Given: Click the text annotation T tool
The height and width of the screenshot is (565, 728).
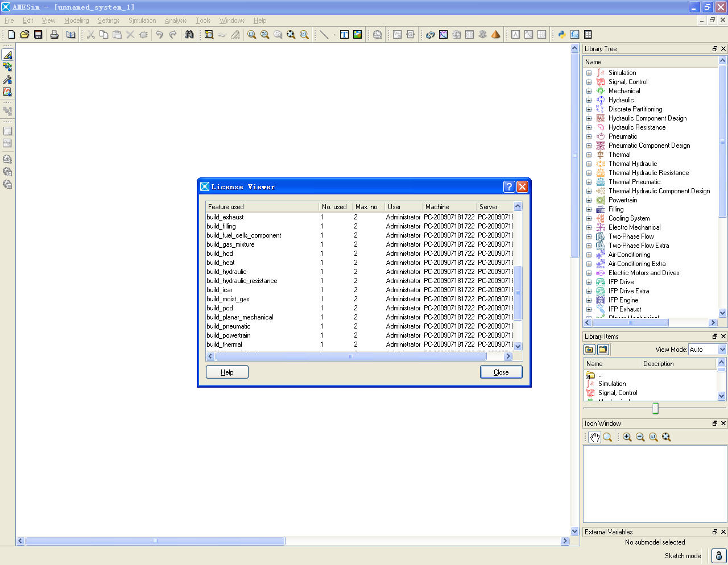Looking at the screenshot, I should (344, 35).
